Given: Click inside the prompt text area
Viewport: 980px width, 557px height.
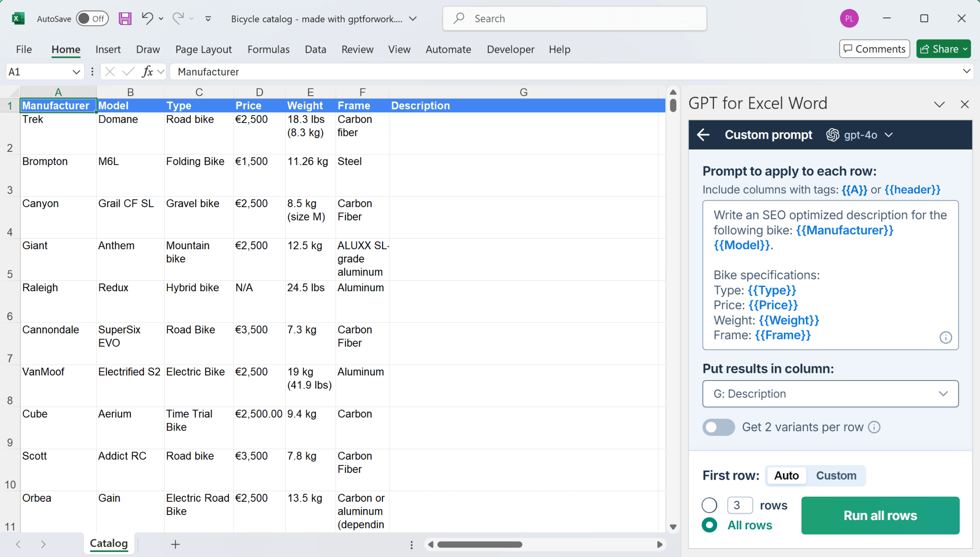Looking at the screenshot, I should pos(830,275).
